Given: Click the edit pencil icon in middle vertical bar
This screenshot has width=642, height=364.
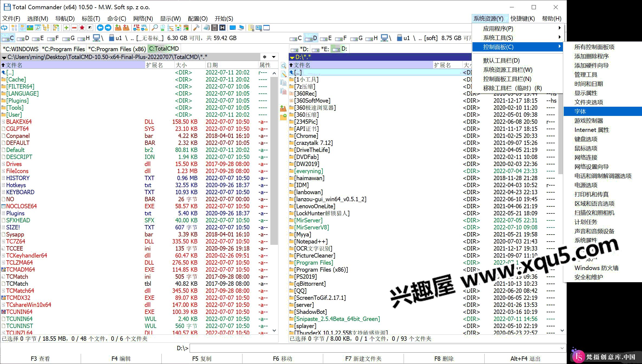Looking at the screenshot, I should coord(283,74).
